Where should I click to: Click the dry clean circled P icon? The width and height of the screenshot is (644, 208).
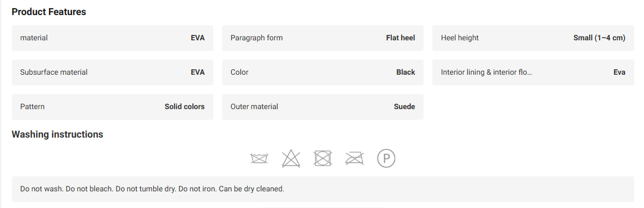click(386, 159)
